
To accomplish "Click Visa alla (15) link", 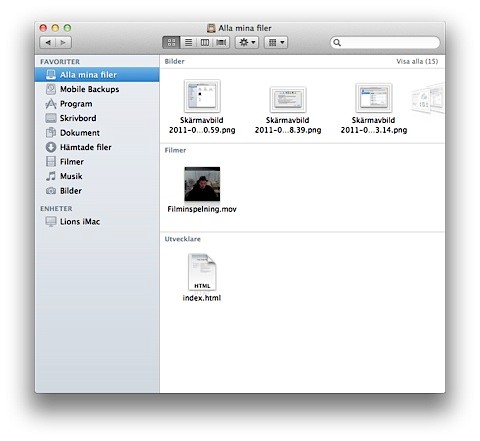I will [x=417, y=61].
